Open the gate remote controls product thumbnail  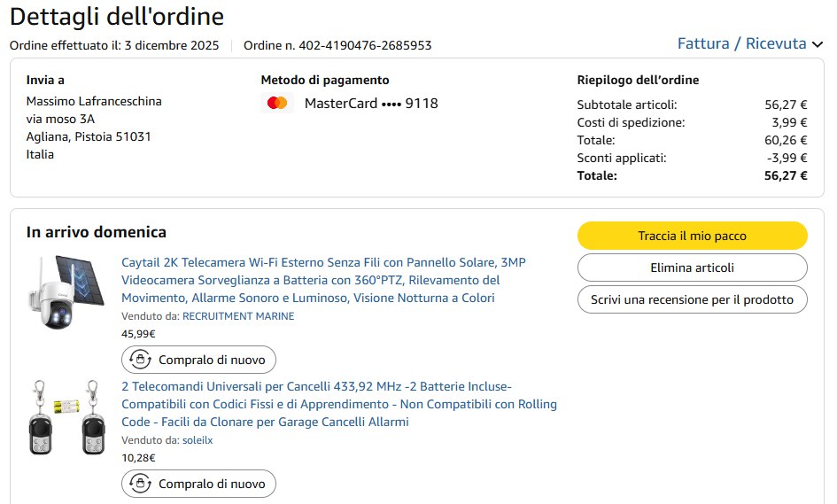point(66,417)
